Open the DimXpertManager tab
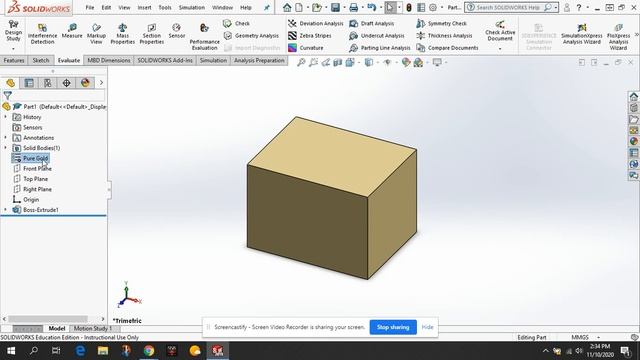 coord(66,83)
